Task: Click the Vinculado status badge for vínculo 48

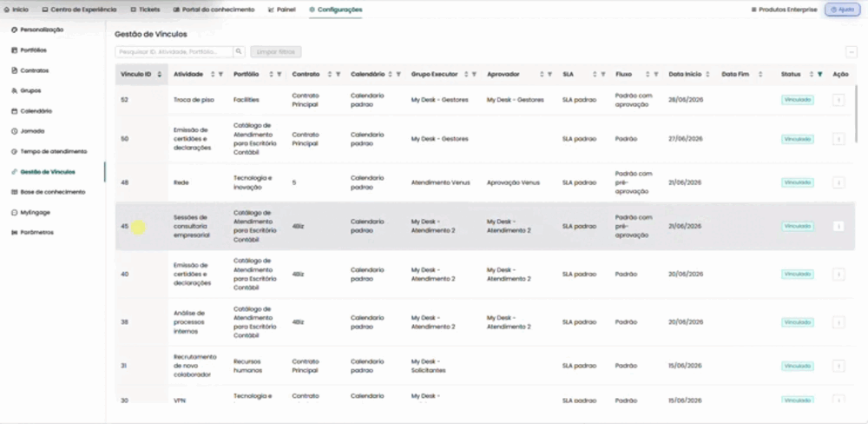Action: pos(798,182)
